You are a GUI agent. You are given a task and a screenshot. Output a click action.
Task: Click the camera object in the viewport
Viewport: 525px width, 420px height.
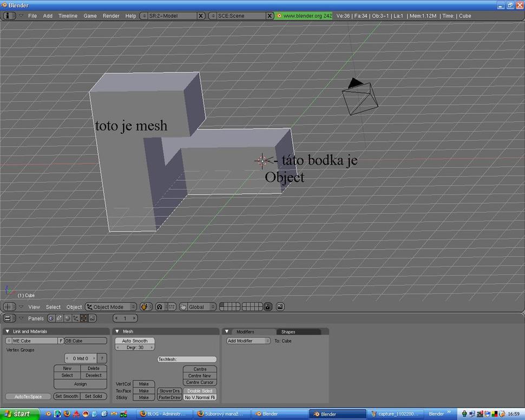[360, 97]
